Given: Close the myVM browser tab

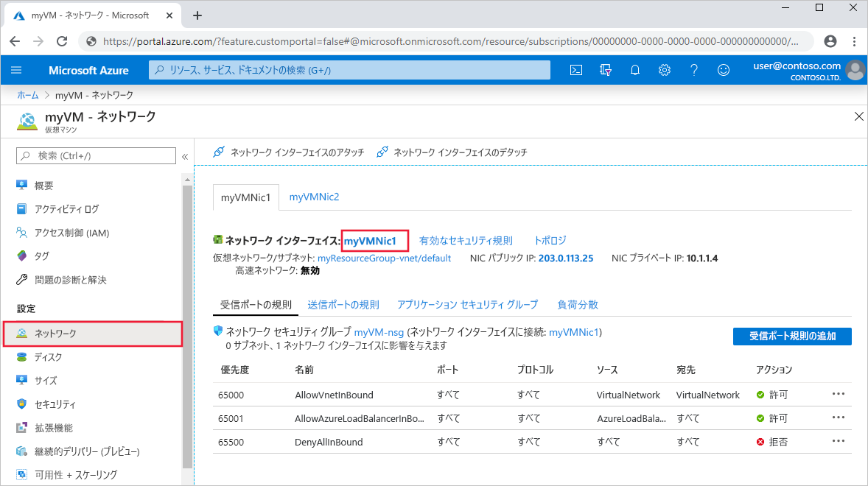Looking at the screenshot, I should pos(169,15).
